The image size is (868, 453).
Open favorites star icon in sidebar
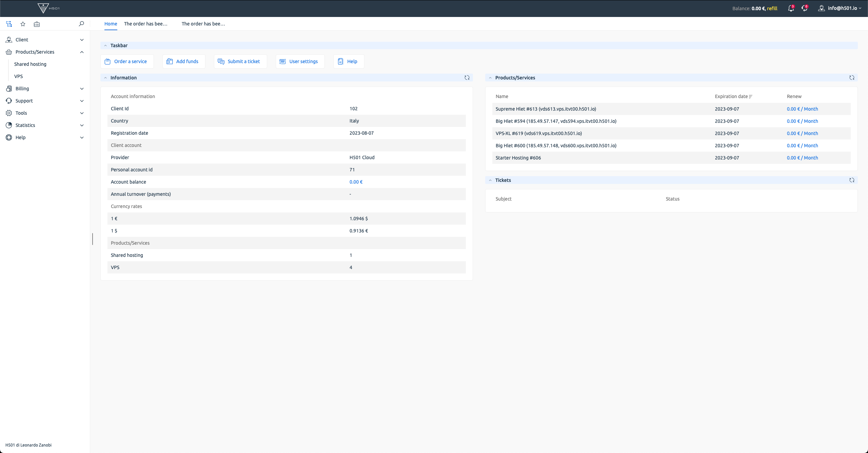tap(23, 24)
